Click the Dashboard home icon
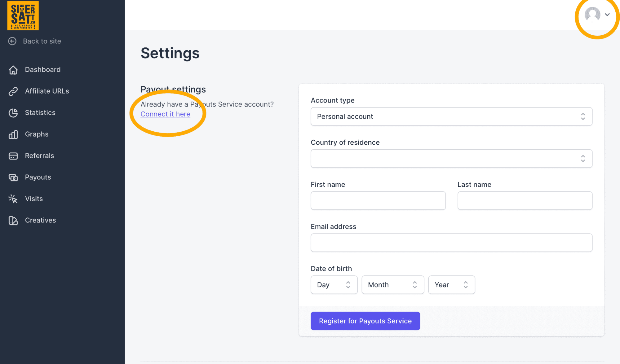Viewport: 620px width, 364px height. click(x=13, y=70)
